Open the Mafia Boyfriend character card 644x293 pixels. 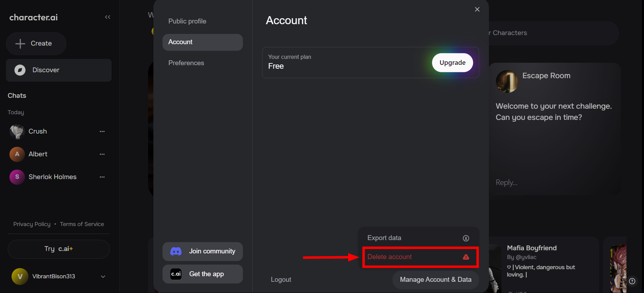543,265
